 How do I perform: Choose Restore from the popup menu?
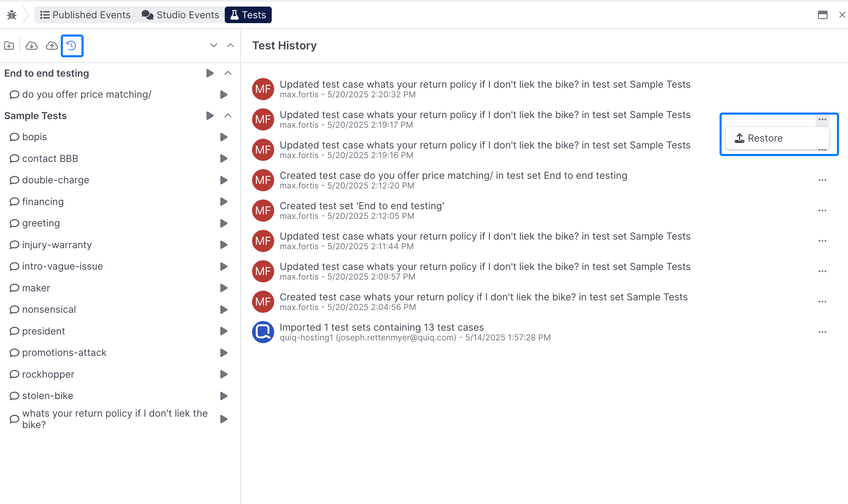coord(765,138)
